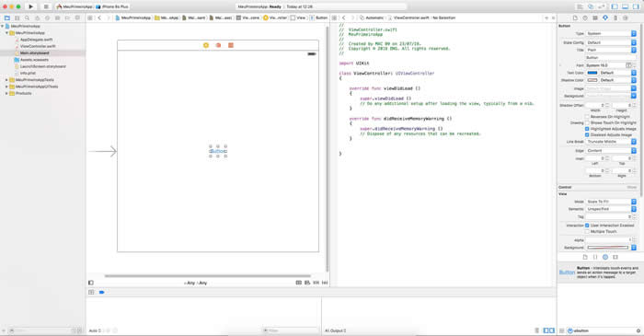Uncheck Highlighted Adjusts Image

pos(587,129)
